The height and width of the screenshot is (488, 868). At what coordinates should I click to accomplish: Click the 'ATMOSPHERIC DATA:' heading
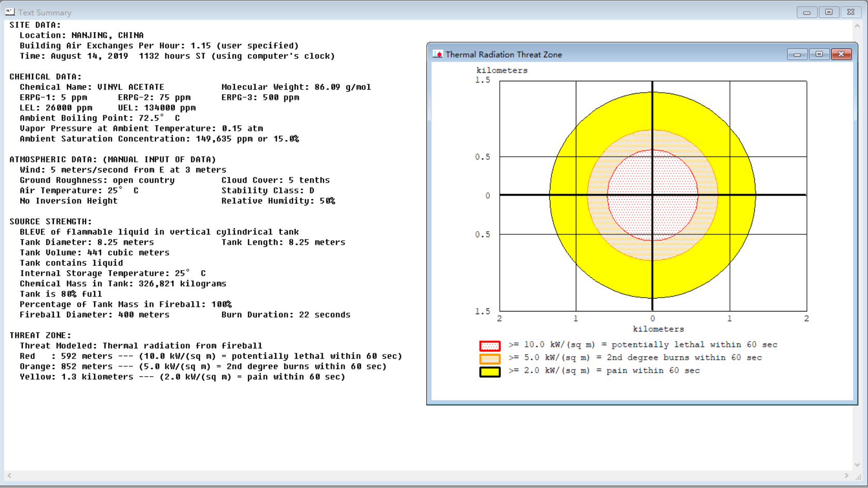click(x=113, y=159)
